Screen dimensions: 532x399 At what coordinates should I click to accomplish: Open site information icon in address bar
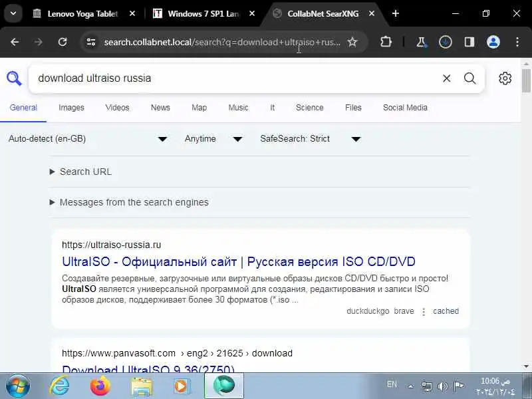point(91,42)
